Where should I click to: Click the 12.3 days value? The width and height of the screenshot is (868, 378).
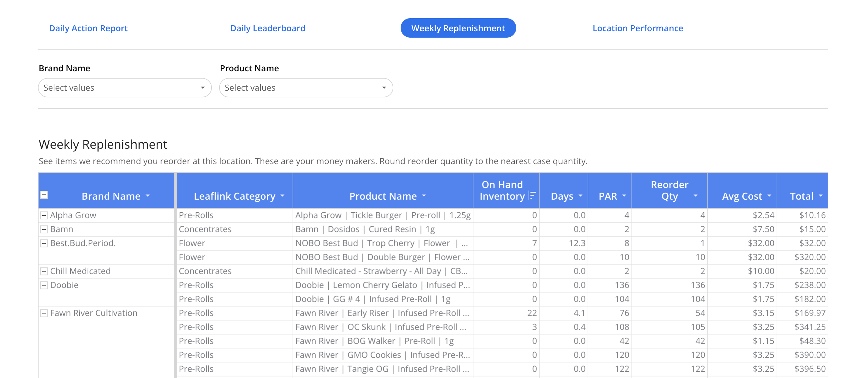coord(577,243)
